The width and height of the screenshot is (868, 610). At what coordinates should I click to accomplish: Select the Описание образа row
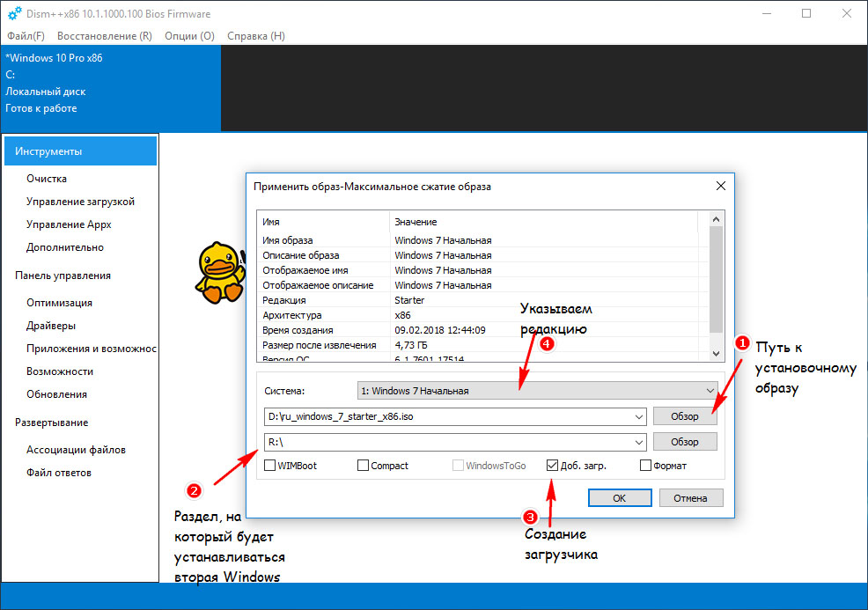(482, 255)
